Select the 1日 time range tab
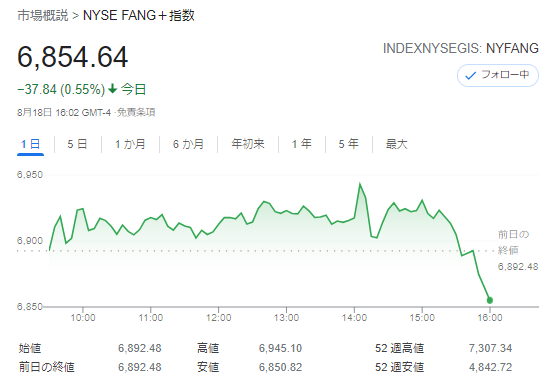Screen dimensions: 557x386 [x=30, y=144]
